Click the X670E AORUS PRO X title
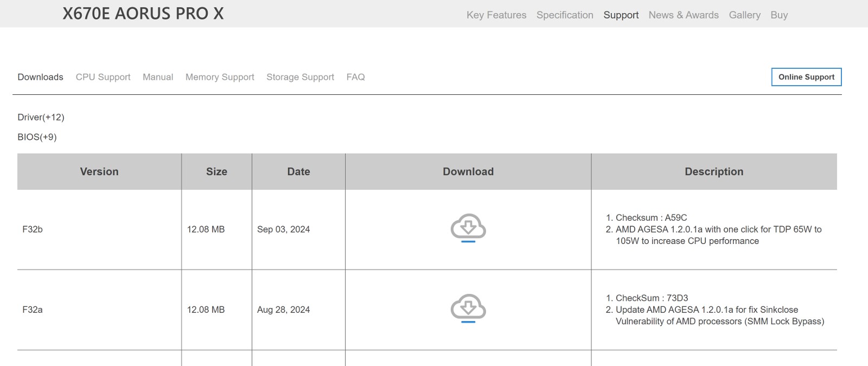Screen dimensions: 868x366 [143, 14]
